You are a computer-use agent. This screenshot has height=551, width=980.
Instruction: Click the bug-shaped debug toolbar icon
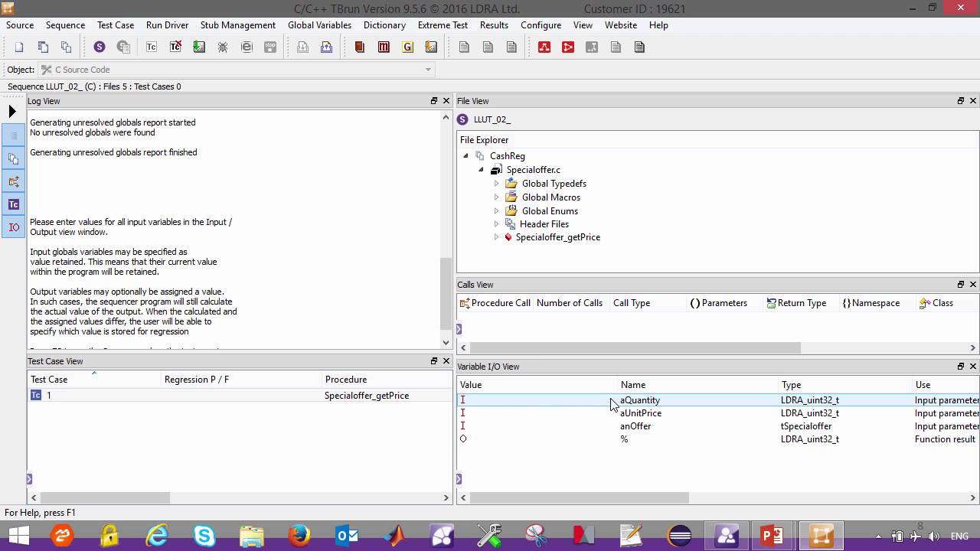pyautogui.click(x=223, y=47)
